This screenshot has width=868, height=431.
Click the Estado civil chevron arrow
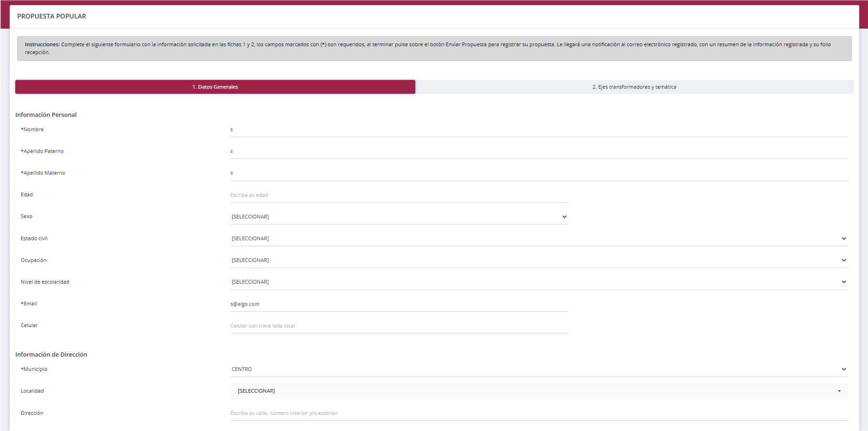click(x=844, y=238)
